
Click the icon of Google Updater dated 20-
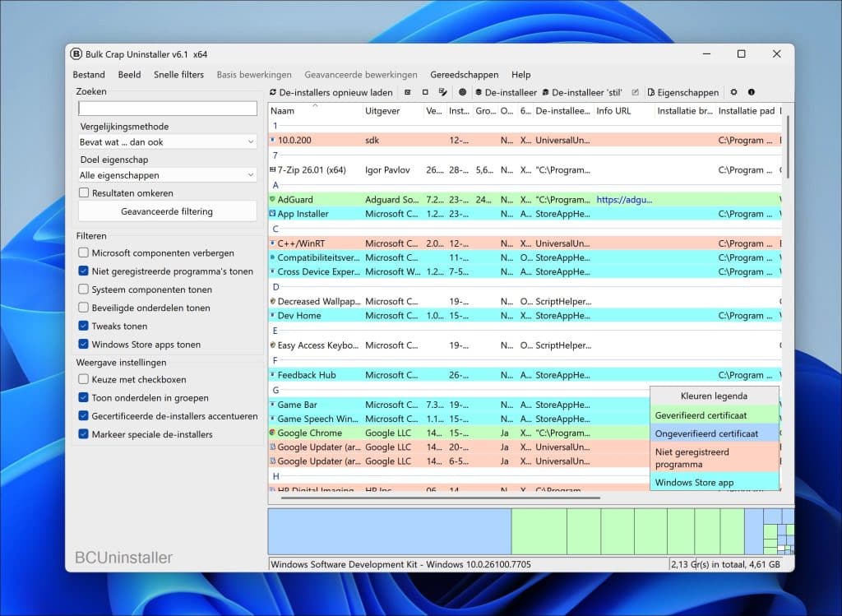pyautogui.click(x=273, y=447)
